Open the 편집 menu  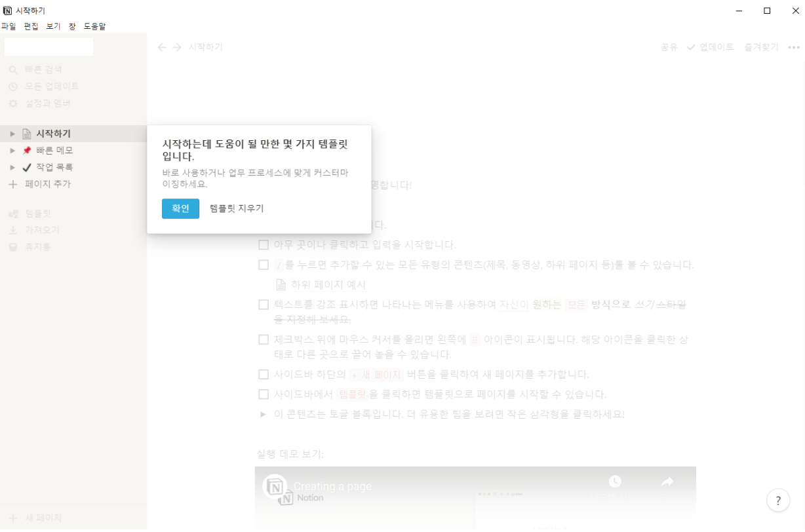point(31,26)
